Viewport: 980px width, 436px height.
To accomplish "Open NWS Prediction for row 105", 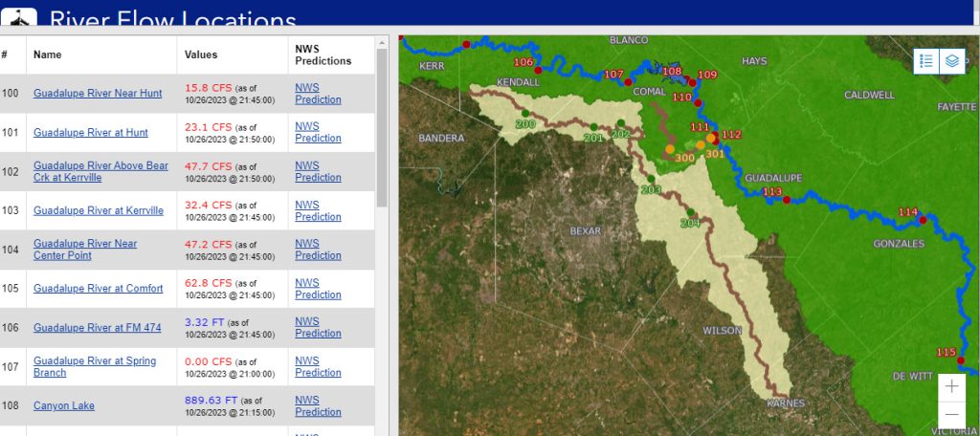I will point(318,289).
